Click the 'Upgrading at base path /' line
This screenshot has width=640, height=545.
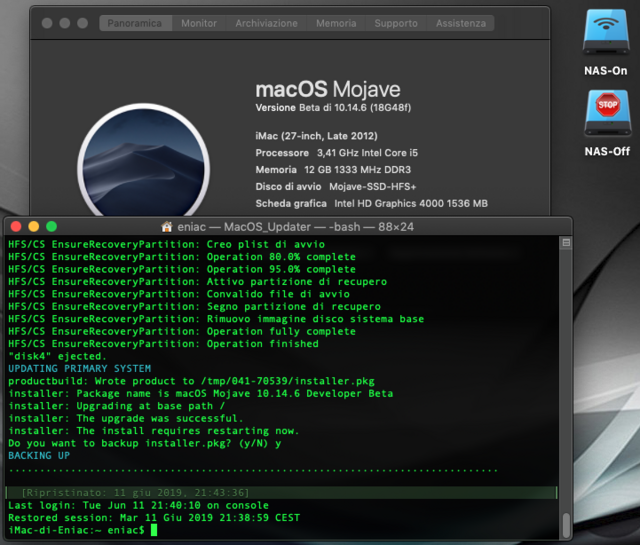tap(117, 406)
